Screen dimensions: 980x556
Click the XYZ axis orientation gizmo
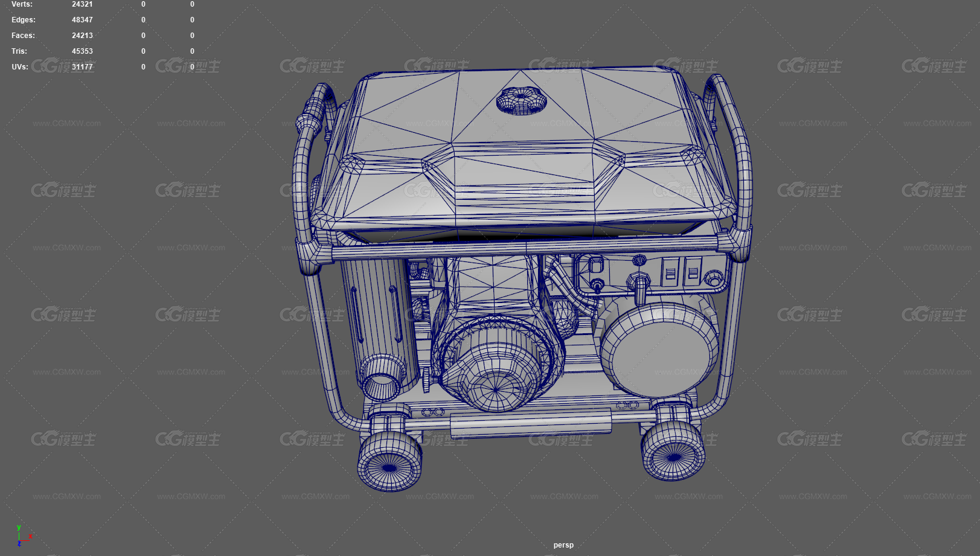coord(24,535)
